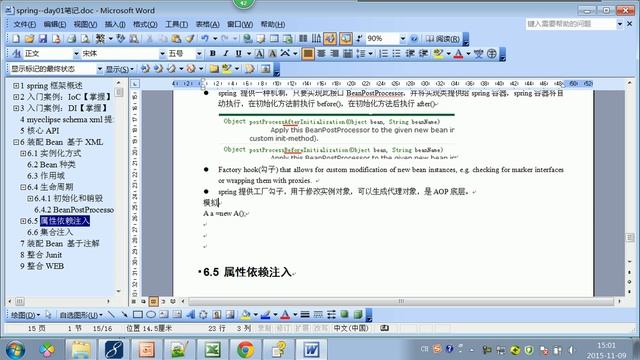
Task: Click the Format Painter brush icon
Action: pyautogui.click(x=190, y=39)
